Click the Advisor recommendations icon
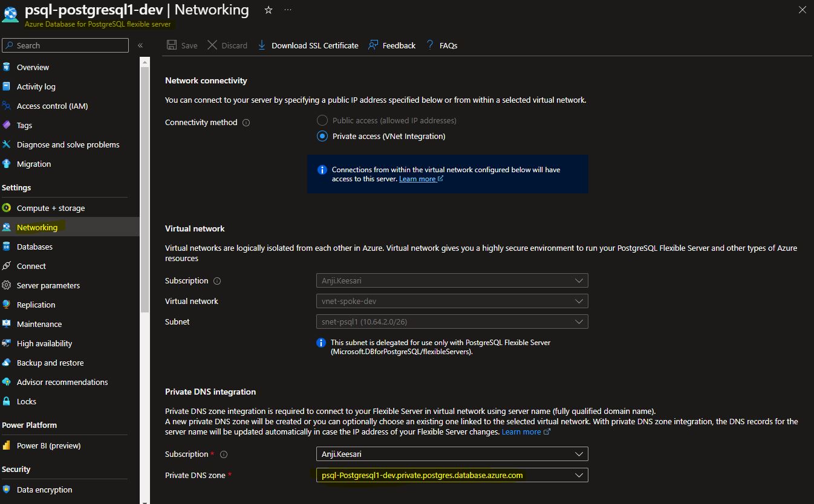The image size is (814, 504). pyautogui.click(x=7, y=382)
